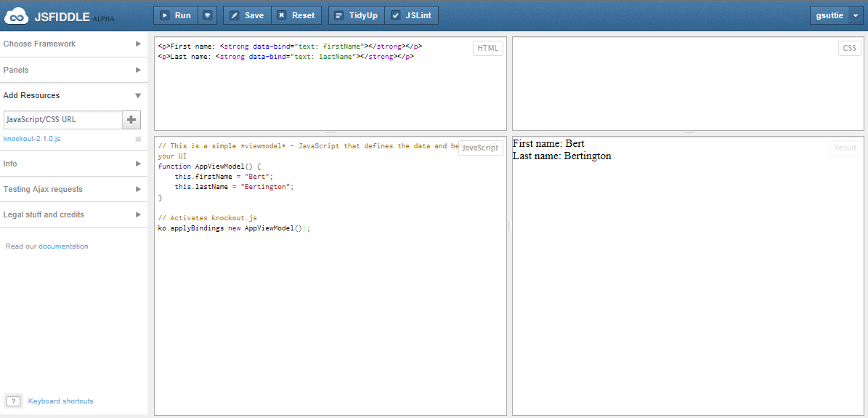868x418 pixels.
Task: Click the Last name HTML code line
Action: (285, 57)
